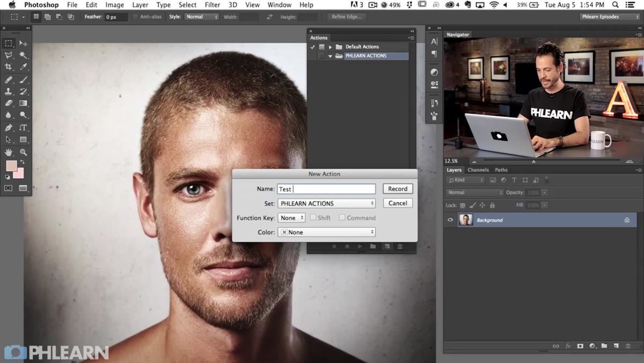The width and height of the screenshot is (644, 363).
Task: Enable the Command checkbox in New Action
Action: (x=342, y=217)
